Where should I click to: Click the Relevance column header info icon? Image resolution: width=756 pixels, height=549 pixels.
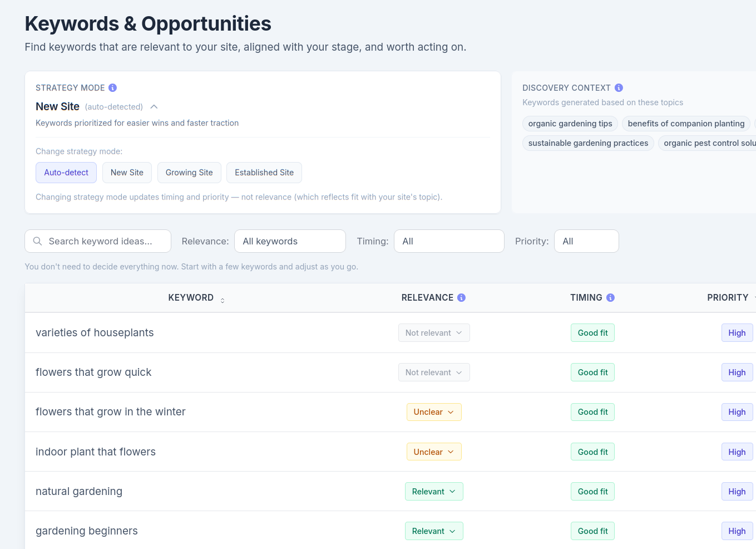461,297
